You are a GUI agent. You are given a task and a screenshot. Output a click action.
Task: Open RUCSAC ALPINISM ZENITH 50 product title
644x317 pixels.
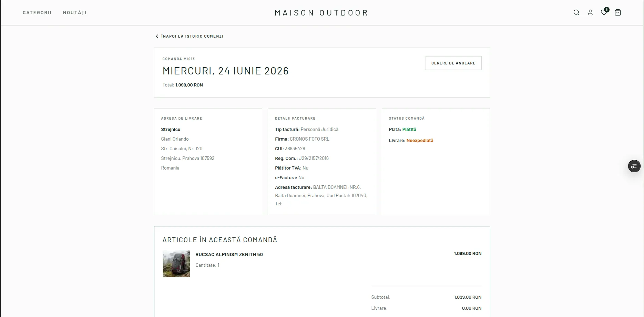(229, 255)
